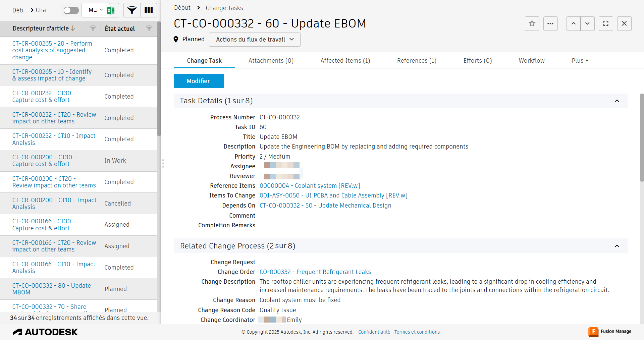
Task: Click the detail panel vertical scrollbar
Action: click(642, 137)
